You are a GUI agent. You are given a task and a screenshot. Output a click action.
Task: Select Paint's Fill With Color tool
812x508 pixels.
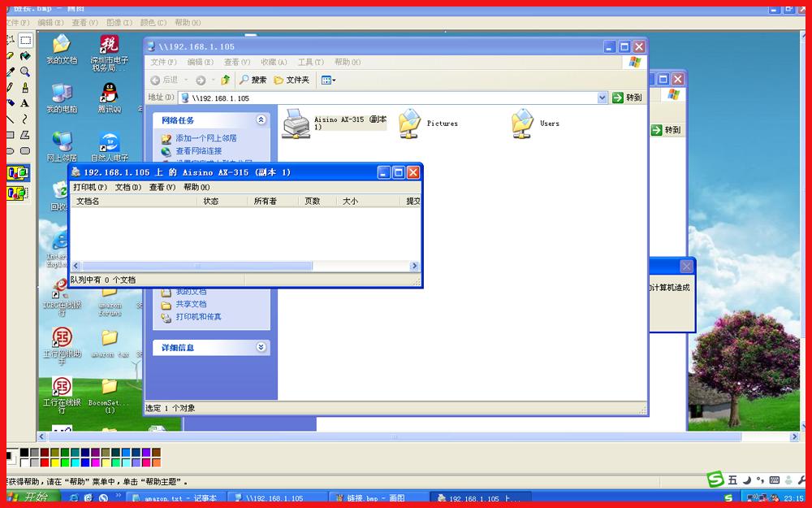pos(24,54)
